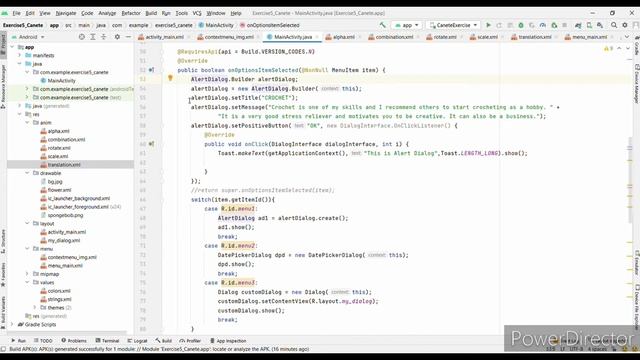640x360 pixels.
Task: Expand the Gradle Scripts node
Action: pyautogui.click(x=12, y=324)
